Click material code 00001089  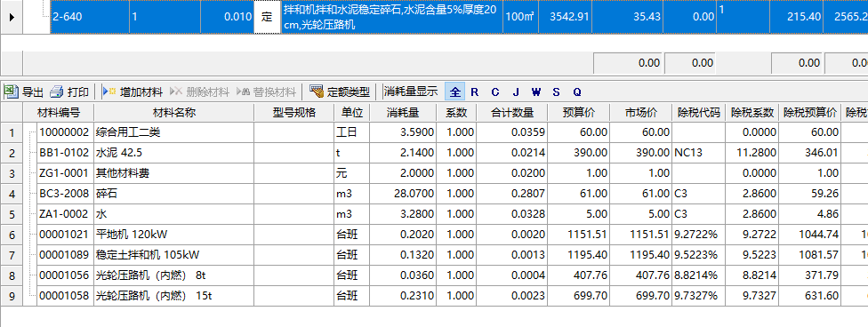pyautogui.click(x=65, y=255)
